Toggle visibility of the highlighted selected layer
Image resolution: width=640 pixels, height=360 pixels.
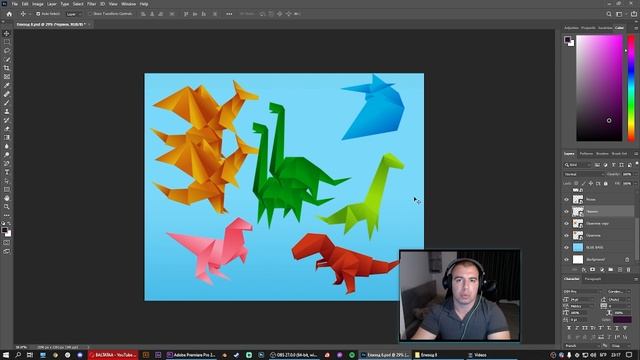[x=567, y=211]
